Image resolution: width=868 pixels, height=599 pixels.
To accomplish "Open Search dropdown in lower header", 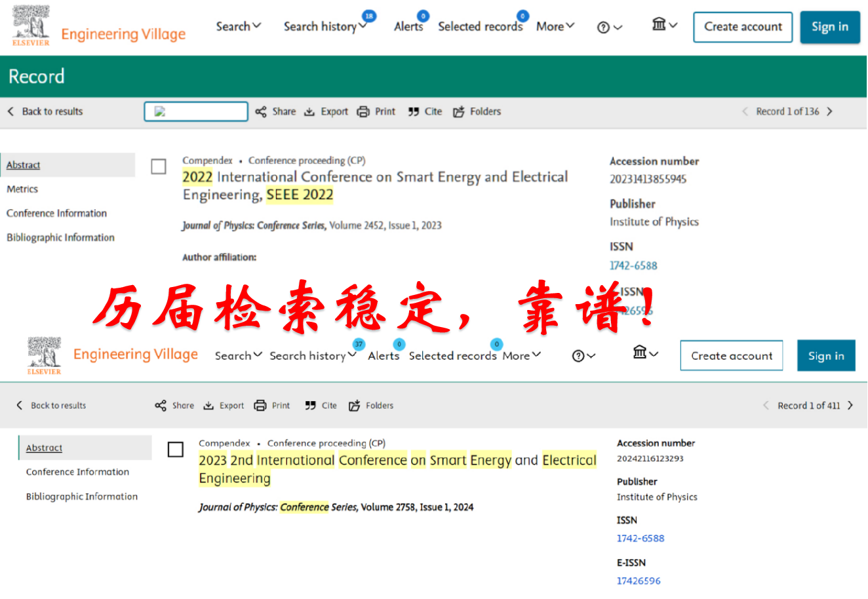I will [x=238, y=355].
